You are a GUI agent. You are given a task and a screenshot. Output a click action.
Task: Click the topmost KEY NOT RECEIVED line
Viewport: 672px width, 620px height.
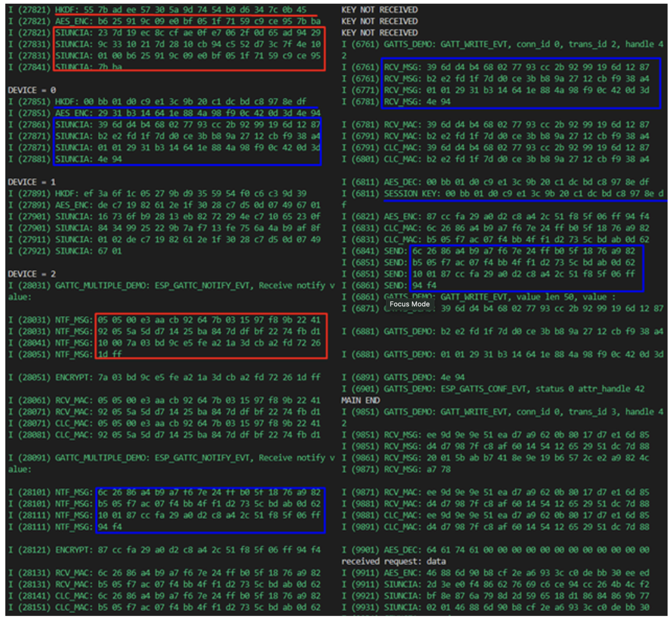click(379, 10)
